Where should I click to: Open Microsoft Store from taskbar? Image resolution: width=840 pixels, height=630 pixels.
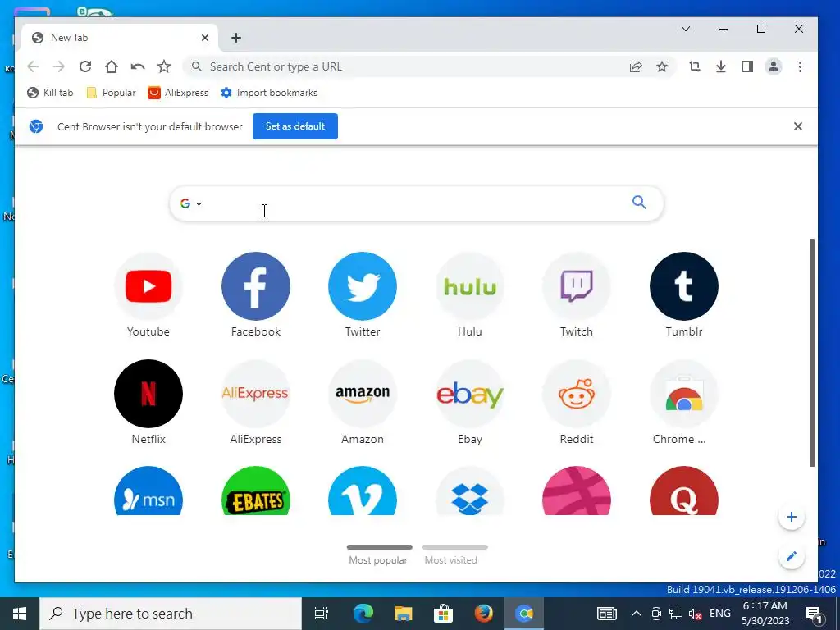(443, 614)
